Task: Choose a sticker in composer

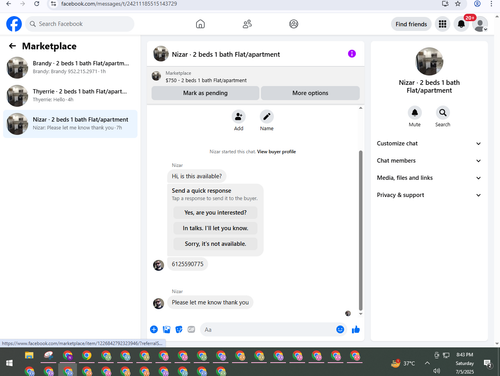Action: (x=179, y=329)
